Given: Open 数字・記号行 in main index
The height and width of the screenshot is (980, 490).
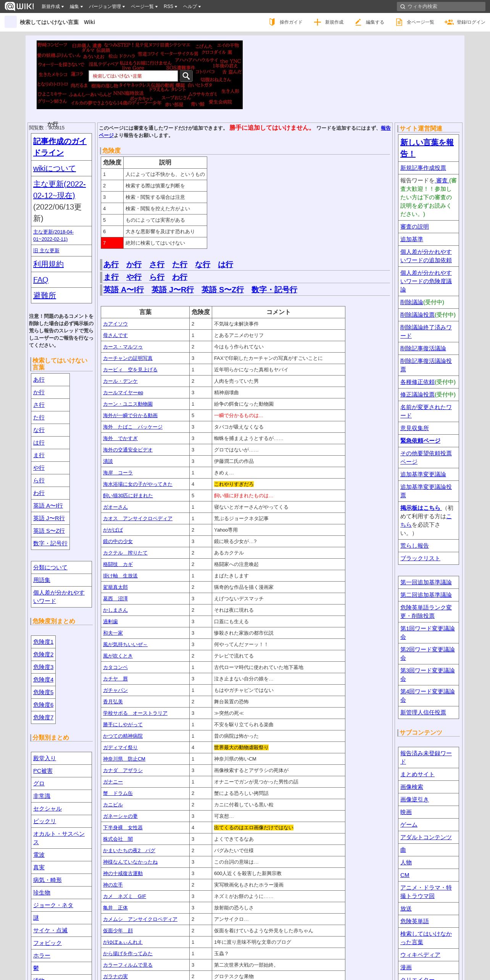Looking at the screenshot, I should coord(274,290).
